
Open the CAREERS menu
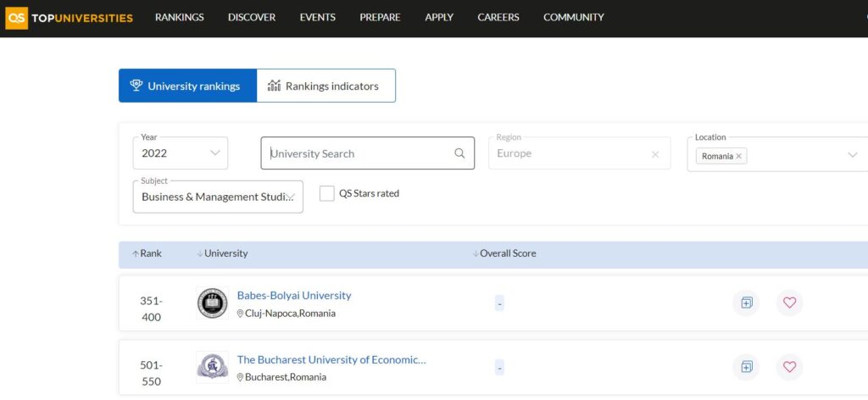coord(498,18)
